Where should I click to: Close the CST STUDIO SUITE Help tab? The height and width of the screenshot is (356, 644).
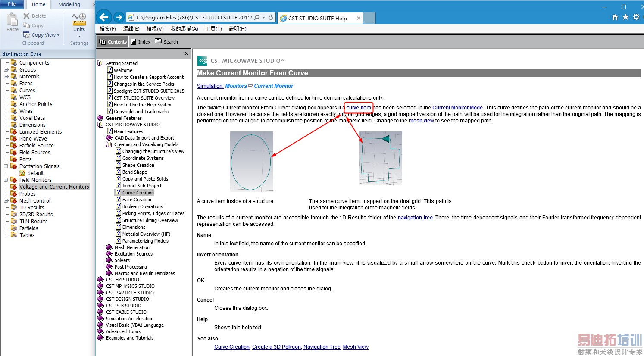pos(358,18)
